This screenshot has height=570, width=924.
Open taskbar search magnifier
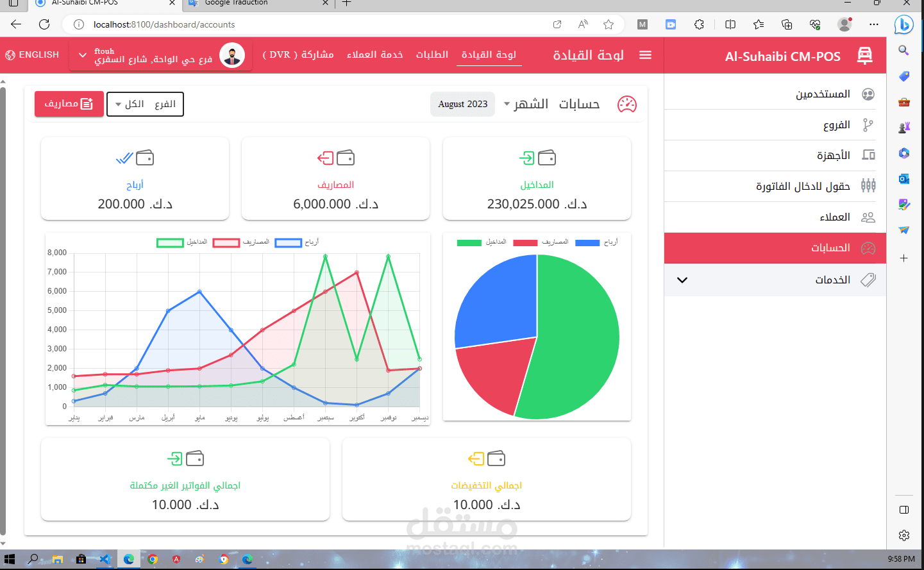tap(33, 559)
